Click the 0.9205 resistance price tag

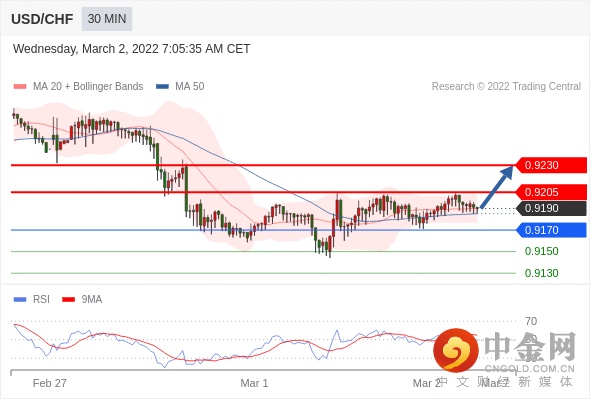(551, 192)
